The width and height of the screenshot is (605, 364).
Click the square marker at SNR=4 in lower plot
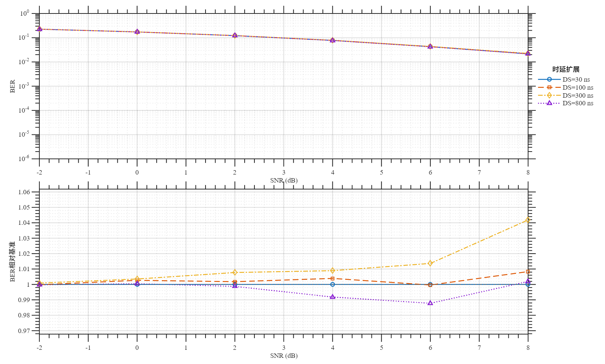tap(332, 278)
